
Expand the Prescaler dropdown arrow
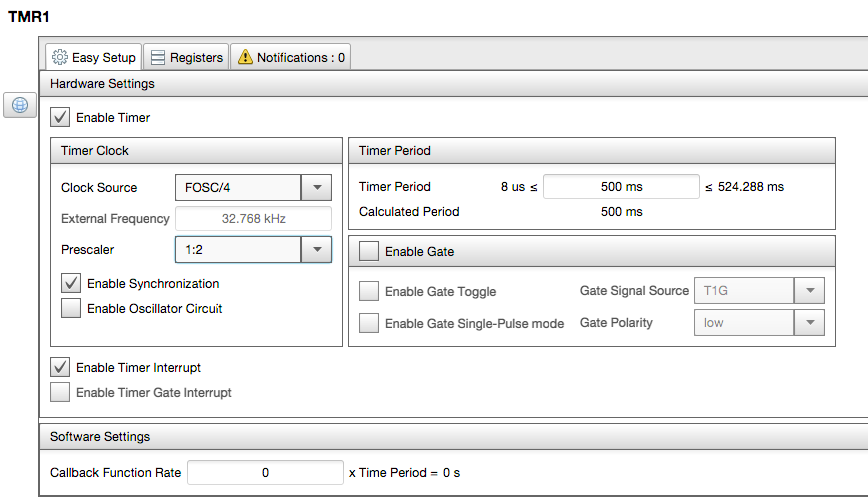click(x=316, y=249)
